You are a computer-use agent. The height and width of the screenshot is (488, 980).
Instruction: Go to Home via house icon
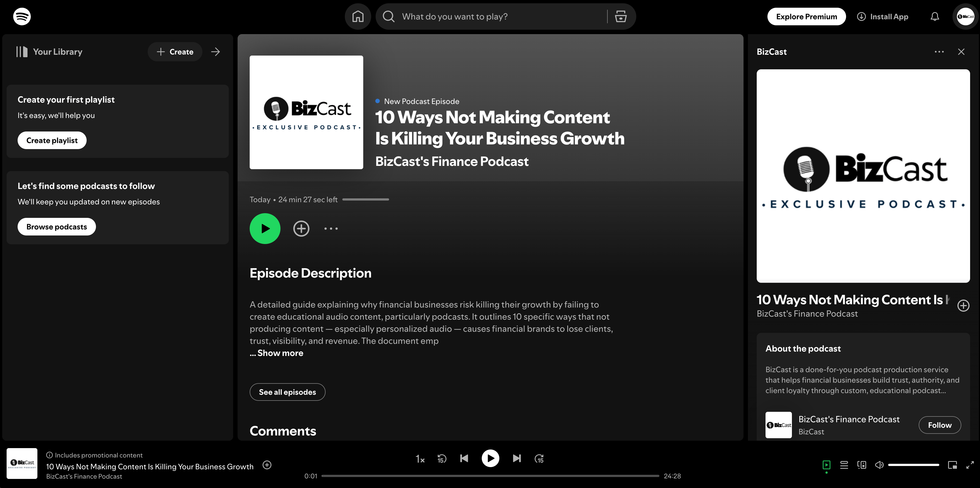[358, 17]
